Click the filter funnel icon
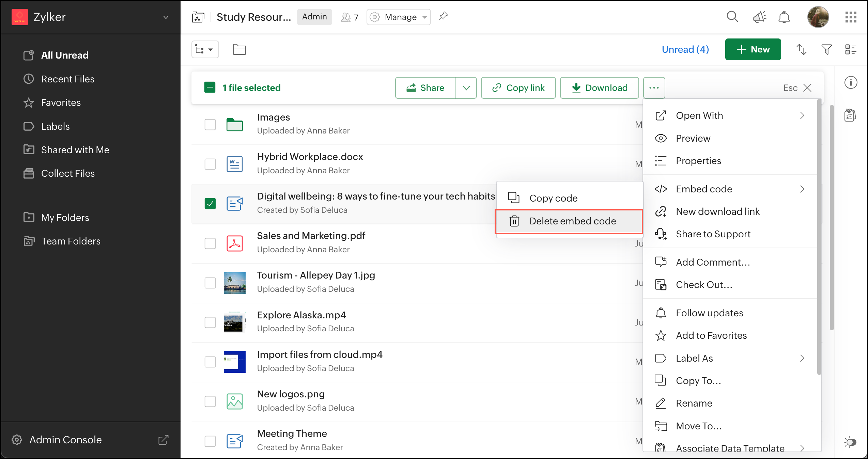The width and height of the screenshot is (868, 459). pyautogui.click(x=826, y=50)
